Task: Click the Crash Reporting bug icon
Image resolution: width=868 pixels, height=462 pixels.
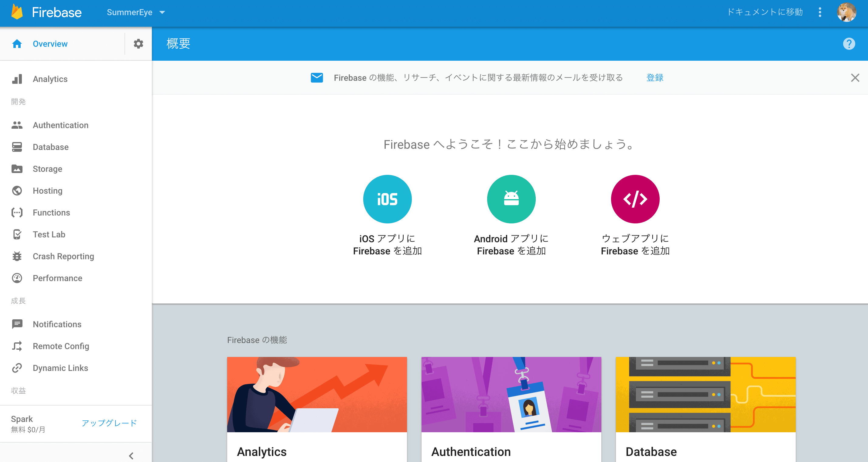Action: pos(17,256)
